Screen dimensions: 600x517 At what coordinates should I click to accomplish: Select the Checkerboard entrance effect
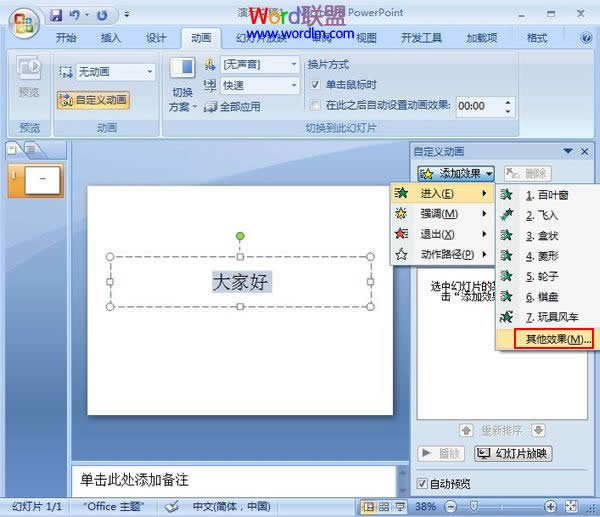click(x=547, y=297)
